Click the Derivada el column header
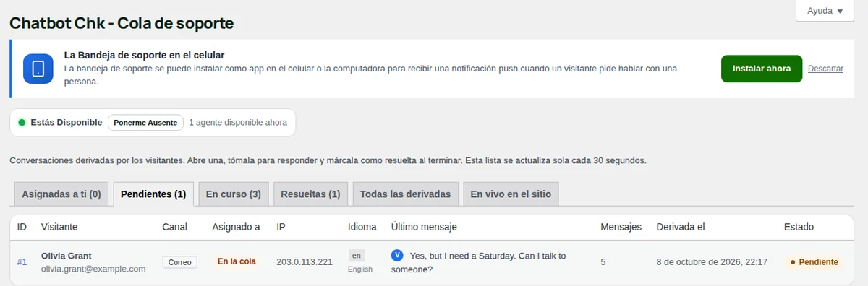The width and height of the screenshot is (868, 286). pos(681,227)
